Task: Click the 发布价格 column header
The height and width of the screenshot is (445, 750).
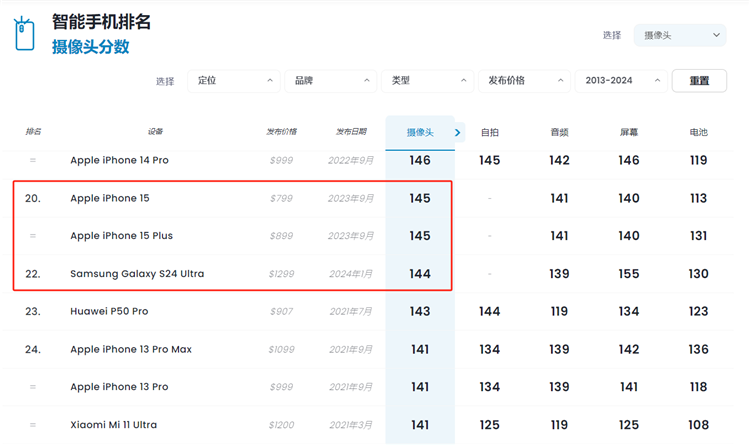Action: pyautogui.click(x=281, y=132)
